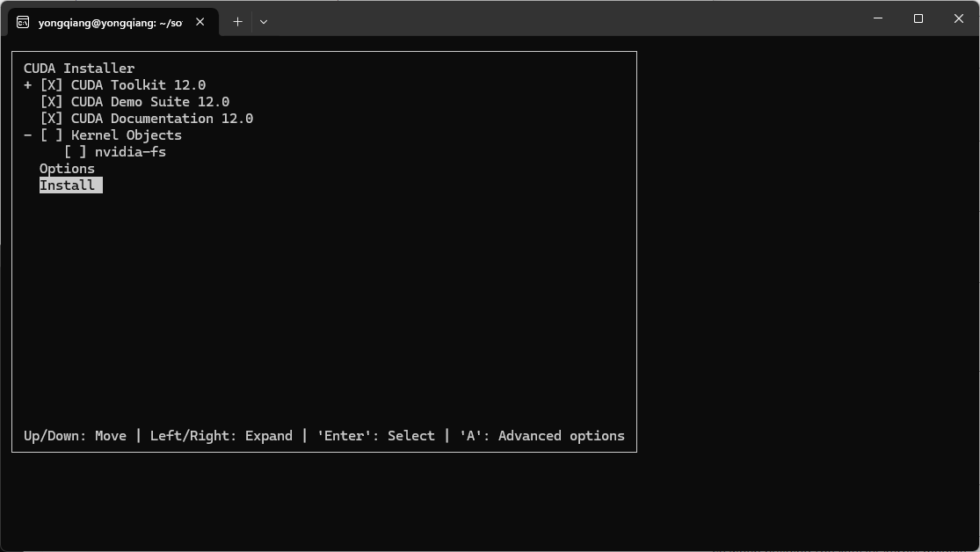Collapse the Kernel Objects tree item
Image resolution: width=980 pixels, height=552 pixels.
click(25, 134)
